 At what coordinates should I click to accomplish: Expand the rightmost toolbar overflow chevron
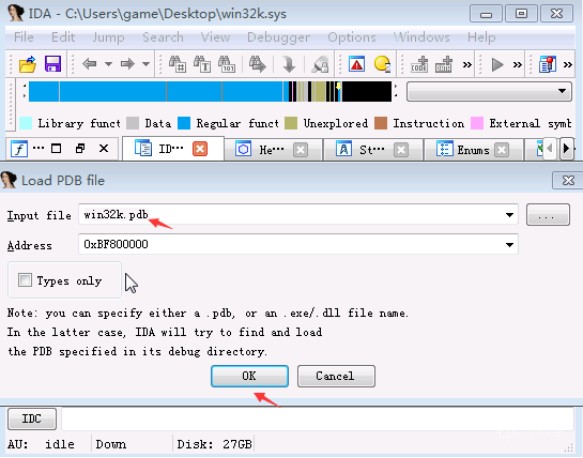[x=567, y=65]
